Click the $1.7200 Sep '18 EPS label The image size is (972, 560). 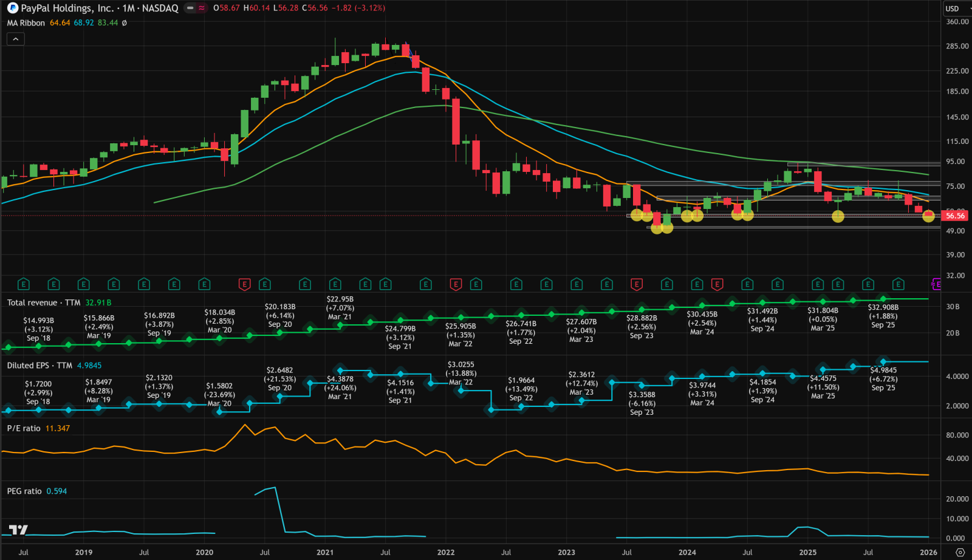click(38, 392)
